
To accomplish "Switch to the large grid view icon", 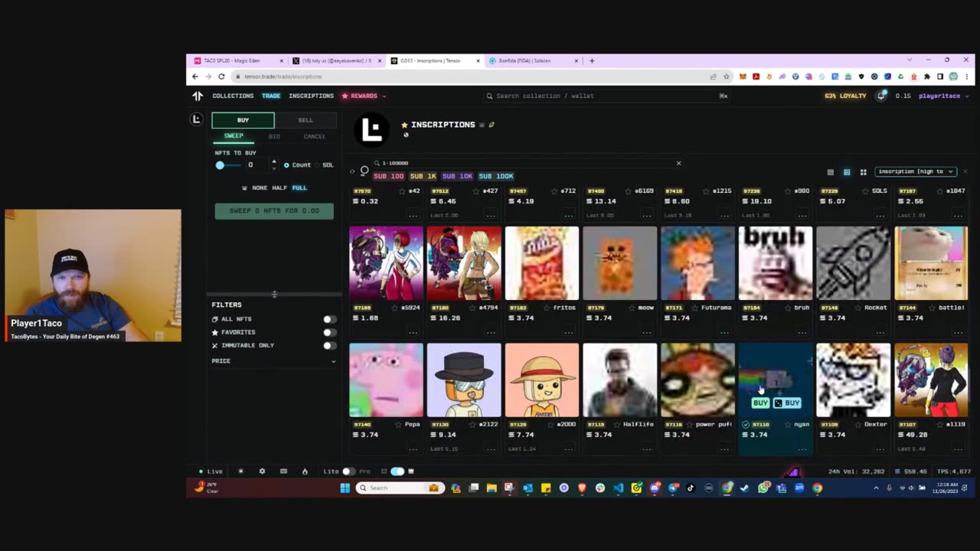I will point(864,172).
